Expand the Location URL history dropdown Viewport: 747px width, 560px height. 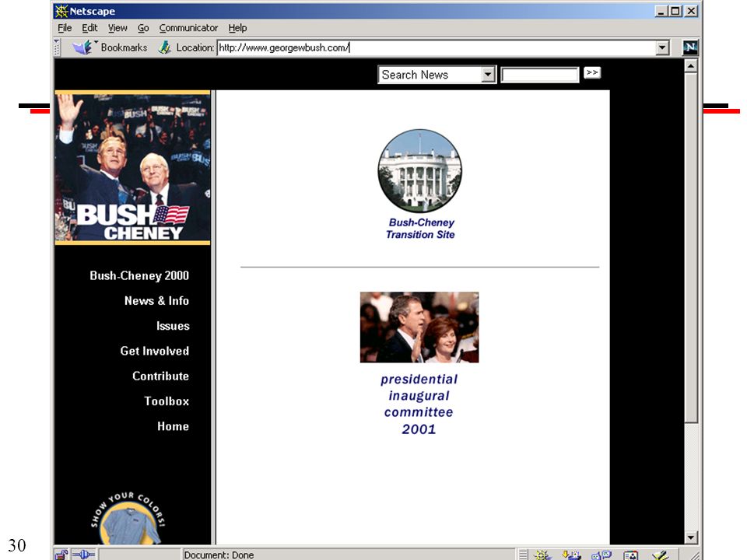pos(662,47)
